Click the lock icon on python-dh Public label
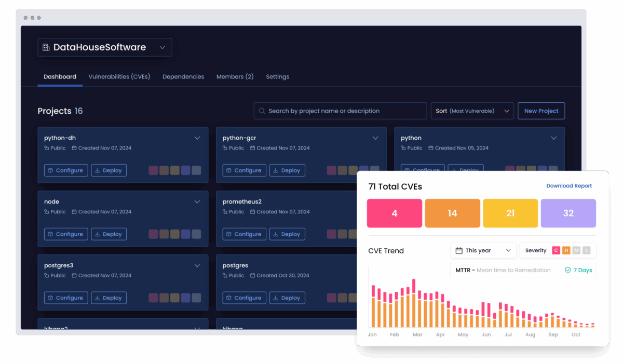623x364 pixels. 47,148
